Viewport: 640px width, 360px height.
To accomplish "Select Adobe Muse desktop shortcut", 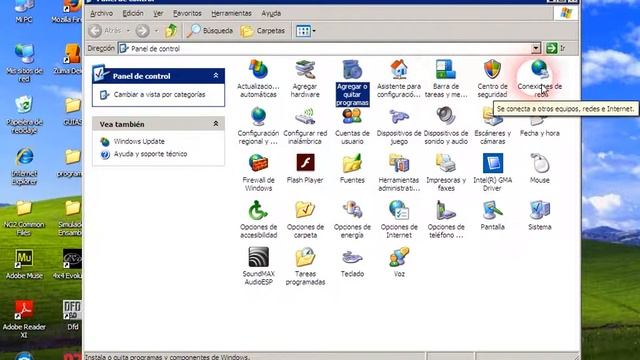I will coord(24,264).
